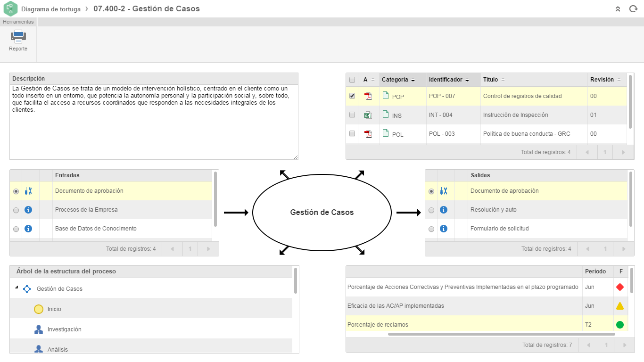The image size is (644, 362).
Task: Open Excel icon in INT - 004 row
Action: click(368, 115)
